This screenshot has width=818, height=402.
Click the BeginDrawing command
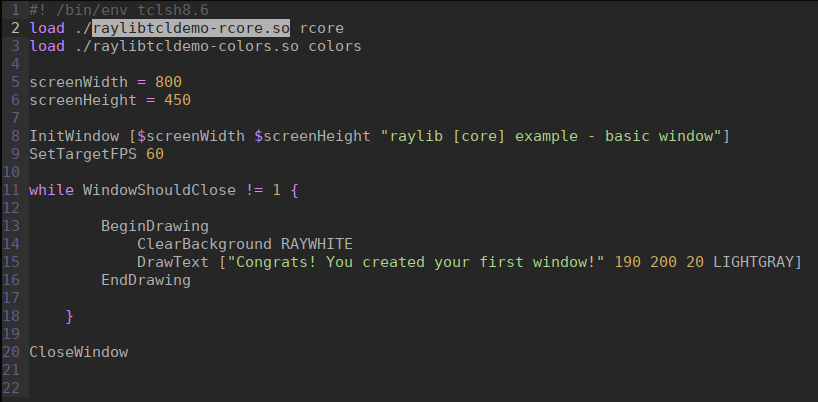tap(155, 226)
